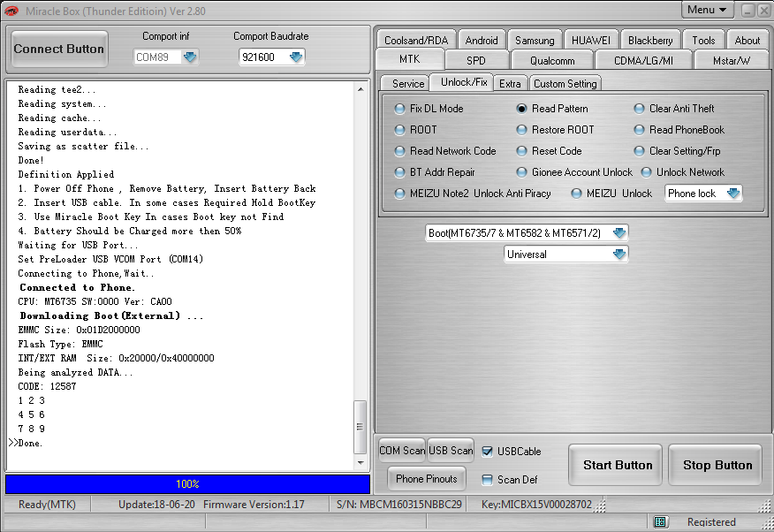The image size is (774, 532).
Task: Switch to the Samsung tab
Action: (535, 40)
